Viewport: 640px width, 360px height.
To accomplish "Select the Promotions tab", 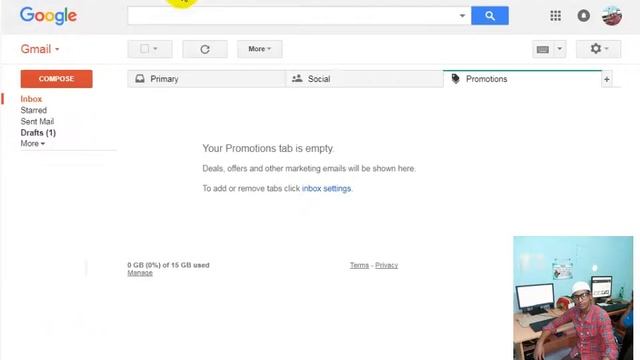I will pyautogui.click(x=522, y=79).
